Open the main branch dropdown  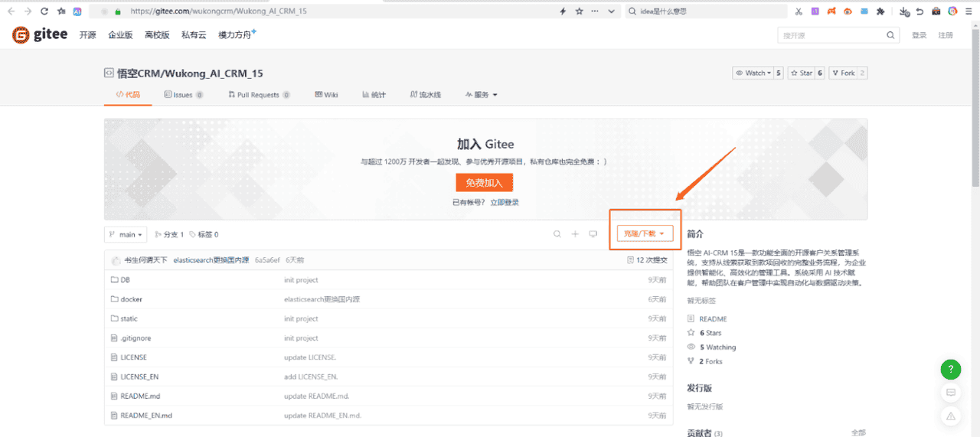point(126,234)
